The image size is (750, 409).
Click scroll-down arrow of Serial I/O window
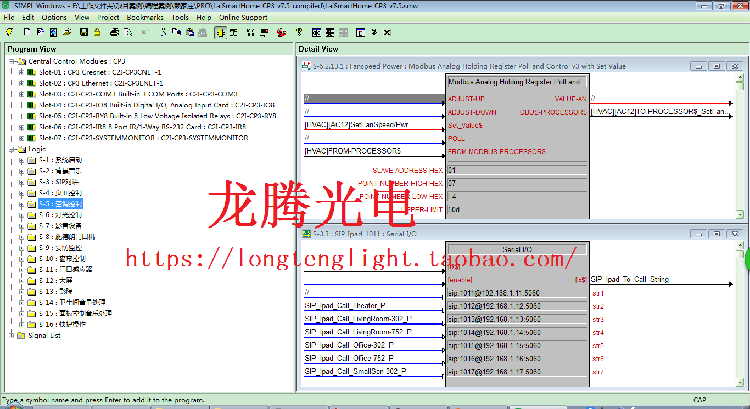(740, 382)
